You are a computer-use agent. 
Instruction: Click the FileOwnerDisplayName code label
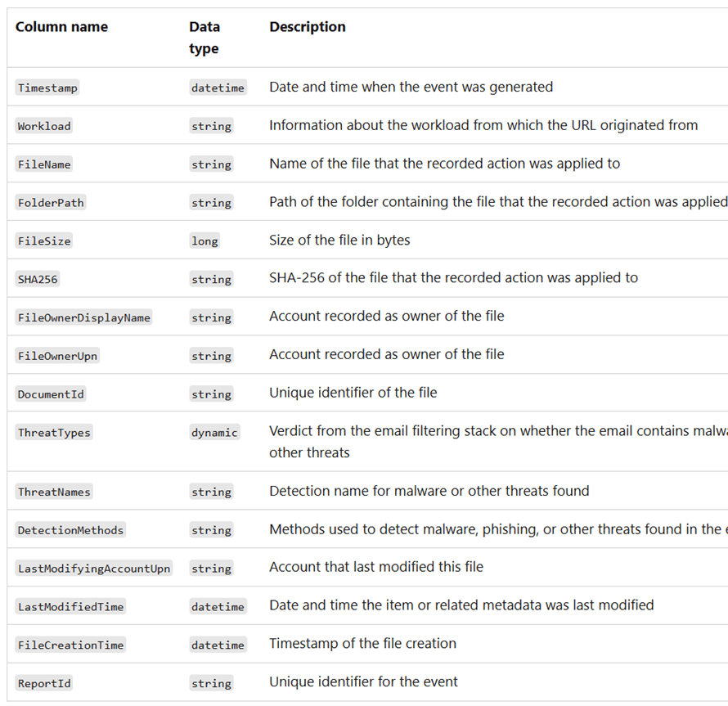click(84, 317)
